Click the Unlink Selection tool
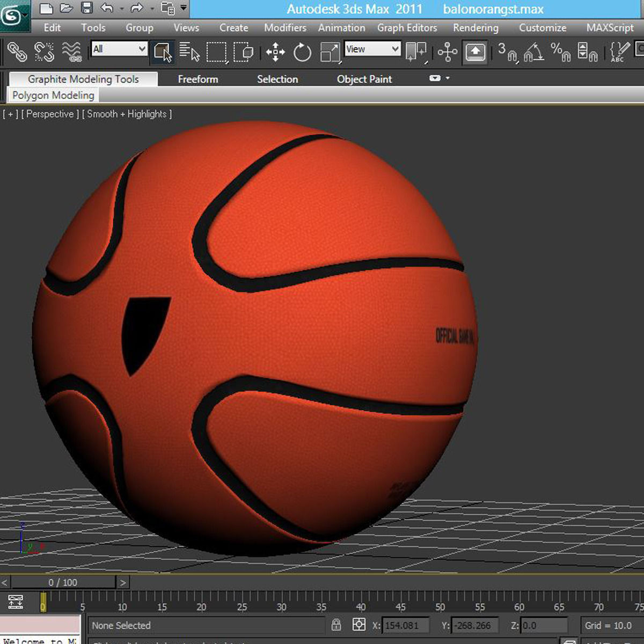This screenshot has height=644, width=644. (44, 52)
